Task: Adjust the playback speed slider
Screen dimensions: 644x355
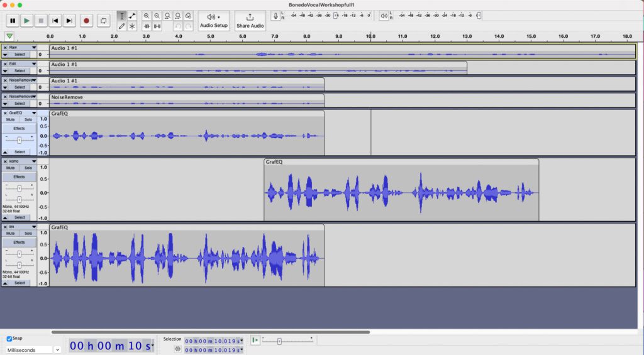Action: pos(279,341)
